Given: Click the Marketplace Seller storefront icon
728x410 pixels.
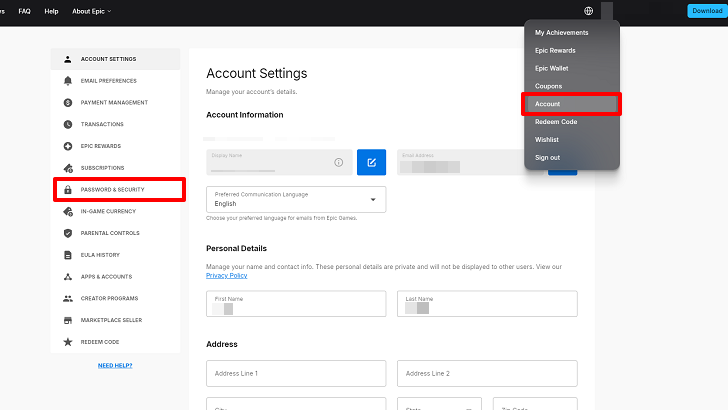Looking at the screenshot, I should (x=68, y=320).
